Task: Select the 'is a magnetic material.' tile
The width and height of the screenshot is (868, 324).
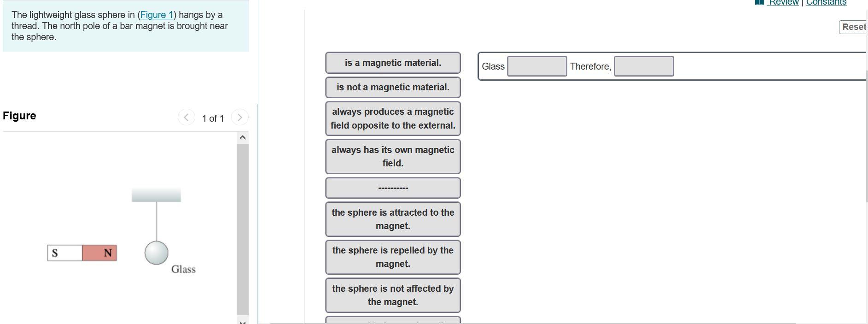Action: point(392,63)
